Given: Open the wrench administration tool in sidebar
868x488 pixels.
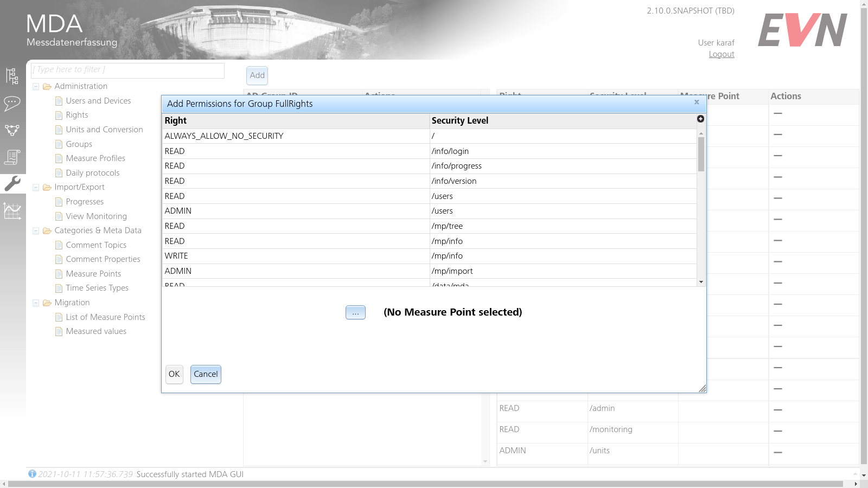Looking at the screenshot, I should [12, 184].
